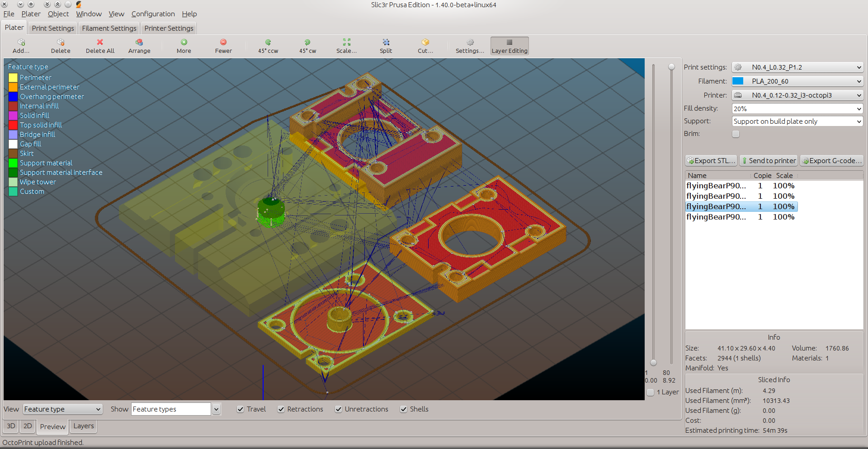This screenshot has height=449, width=868.
Task: Click the upper layer slider handle
Action: tap(672, 67)
